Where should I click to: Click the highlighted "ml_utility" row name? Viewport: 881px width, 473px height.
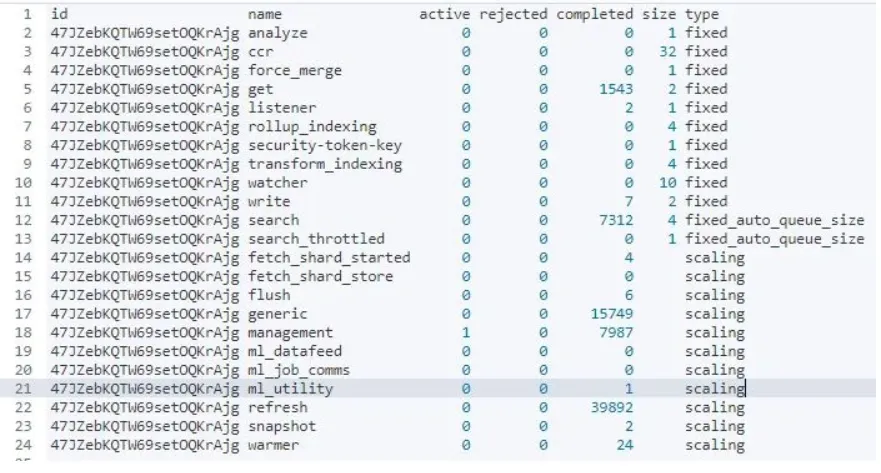[290, 389]
